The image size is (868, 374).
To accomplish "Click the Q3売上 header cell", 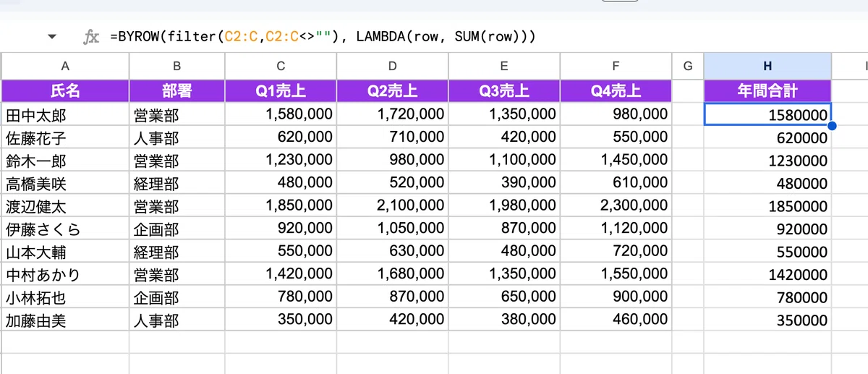I will [504, 91].
